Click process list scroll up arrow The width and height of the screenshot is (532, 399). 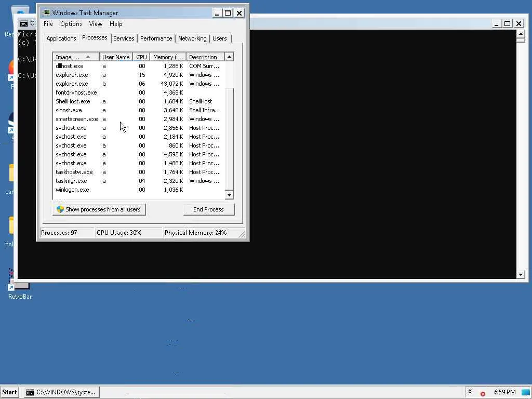point(229,57)
